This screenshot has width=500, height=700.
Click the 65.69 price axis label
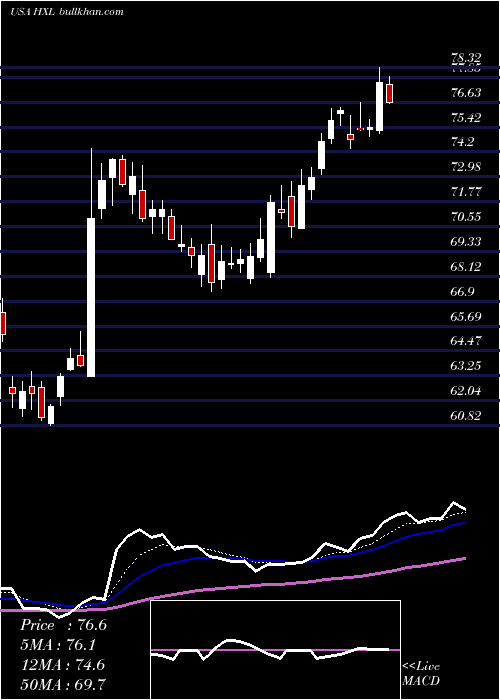click(466, 317)
